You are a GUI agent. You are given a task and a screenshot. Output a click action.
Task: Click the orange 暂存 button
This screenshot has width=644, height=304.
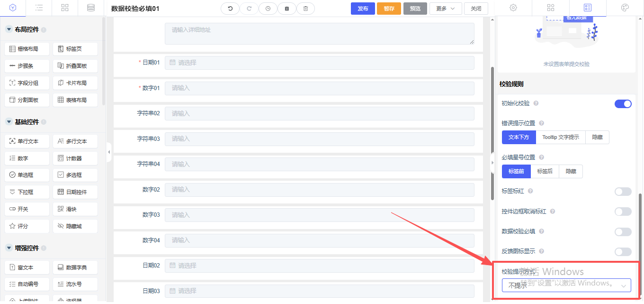(389, 9)
